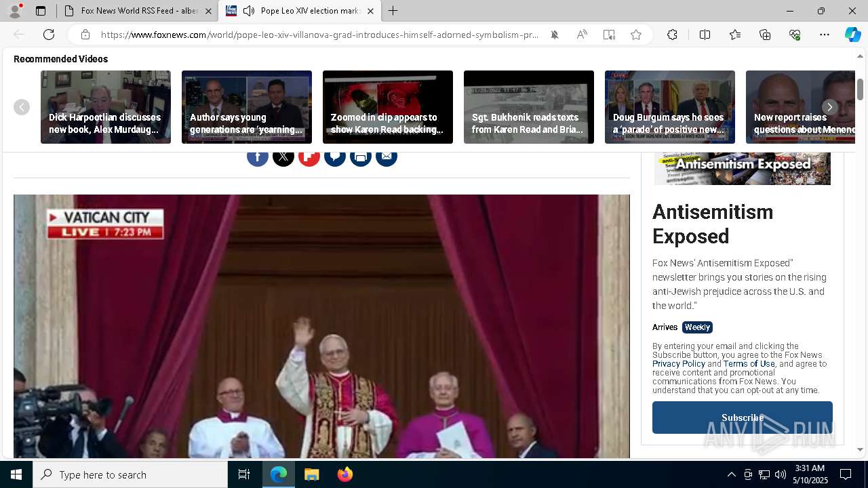Play Author says young generations video
Screen dimensions: 868x488
click(247, 107)
